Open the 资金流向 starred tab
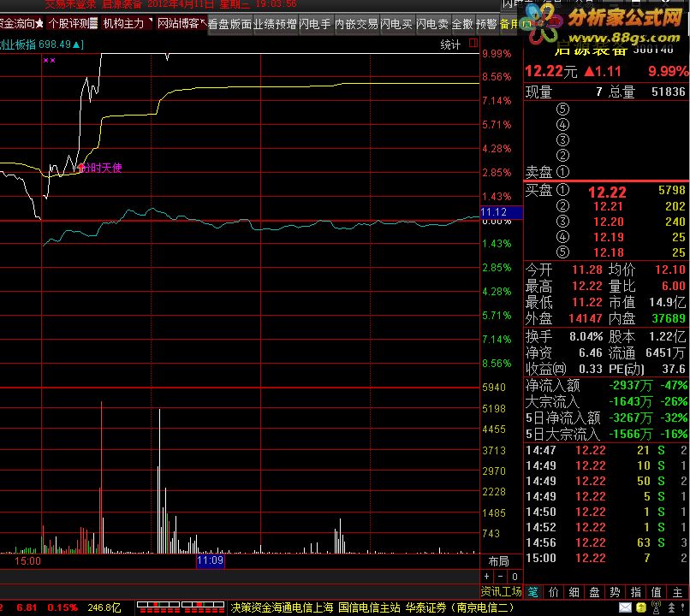 coord(21,23)
